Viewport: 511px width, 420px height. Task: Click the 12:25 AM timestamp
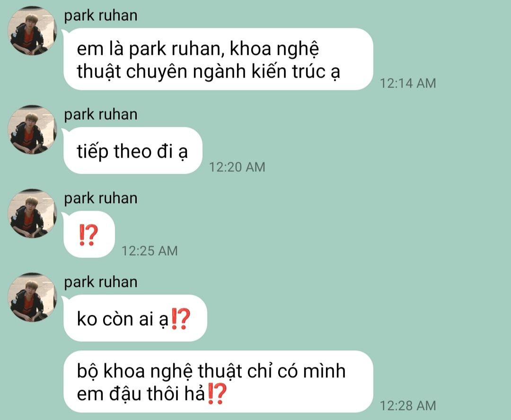tap(150, 251)
